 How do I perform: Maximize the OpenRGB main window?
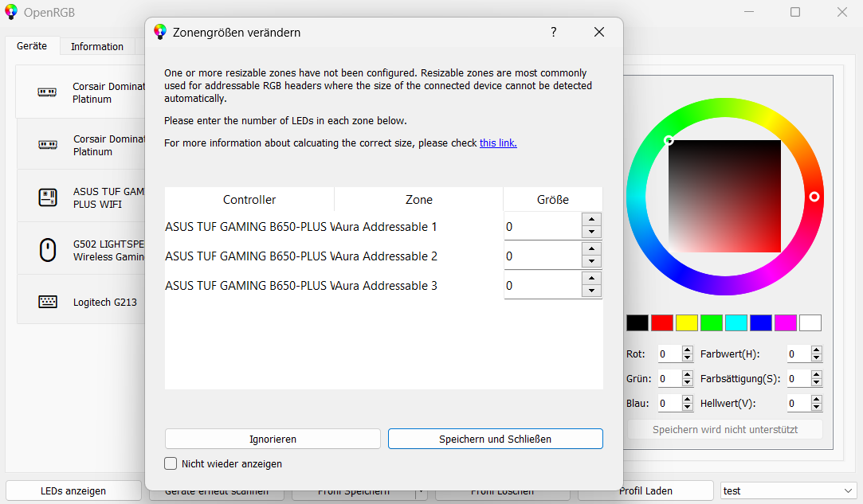(795, 12)
